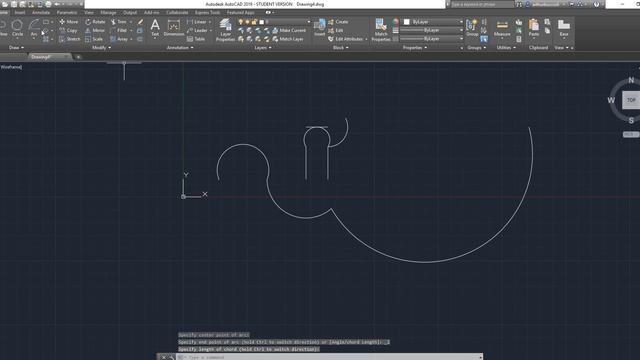The height and width of the screenshot is (360, 640).
Task: Open the Measure utility
Action: [x=502, y=28]
